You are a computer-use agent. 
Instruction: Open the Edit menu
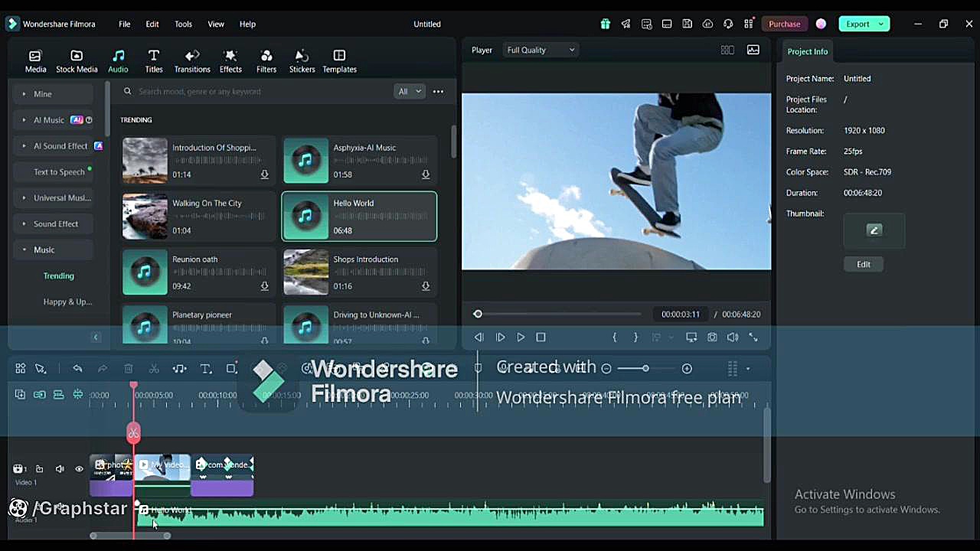[152, 24]
